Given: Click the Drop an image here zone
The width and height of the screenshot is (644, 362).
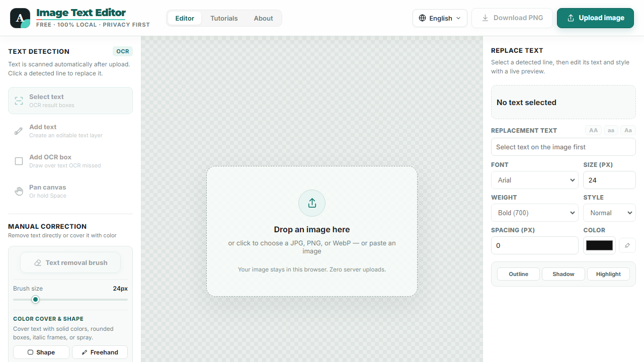Looking at the screenshot, I should pyautogui.click(x=312, y=231).
